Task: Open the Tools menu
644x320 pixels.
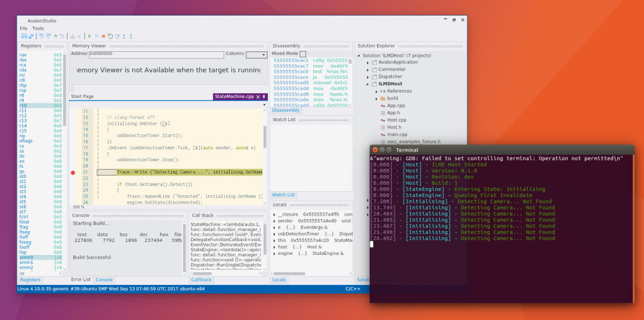Action: pyautogui.click(x=38, y=29)
